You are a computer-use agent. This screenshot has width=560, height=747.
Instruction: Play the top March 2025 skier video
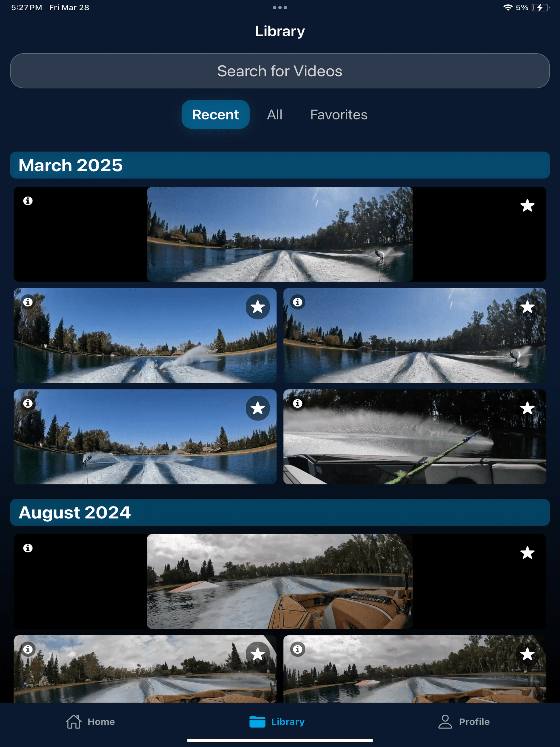[280, 234]
